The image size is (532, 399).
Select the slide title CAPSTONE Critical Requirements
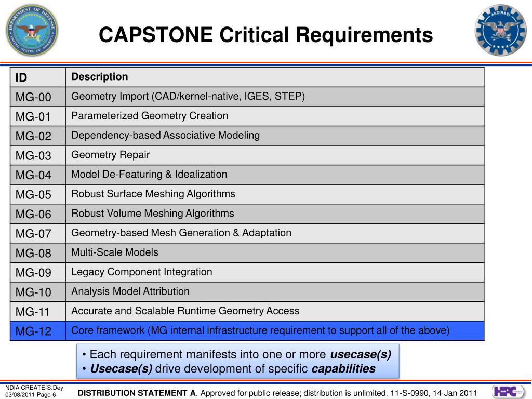265,35
